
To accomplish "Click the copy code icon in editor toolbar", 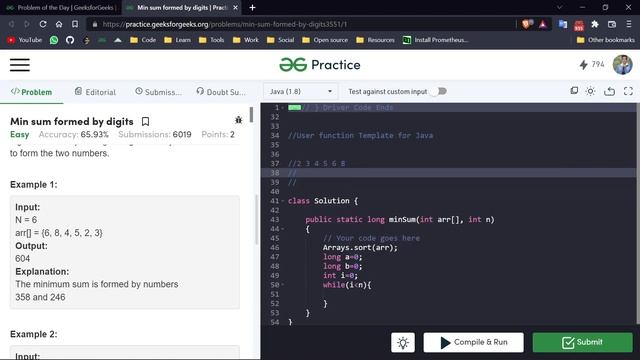I will (574, 91).
